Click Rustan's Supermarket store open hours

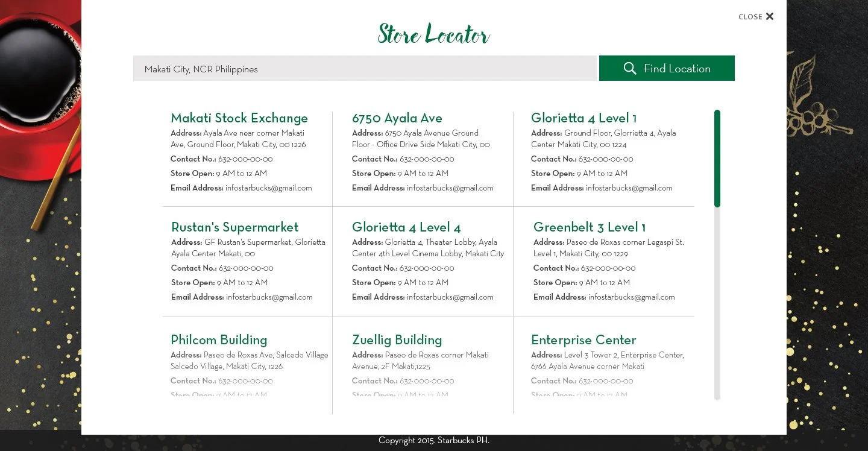click(219, 283)
